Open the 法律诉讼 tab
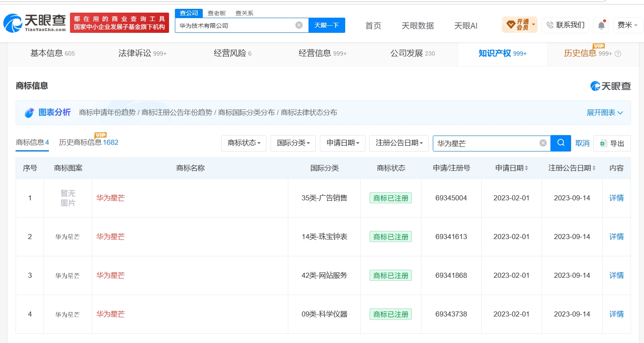Image resolution: width=644 pixels, height=343 pixels. (x=142, y=53)
